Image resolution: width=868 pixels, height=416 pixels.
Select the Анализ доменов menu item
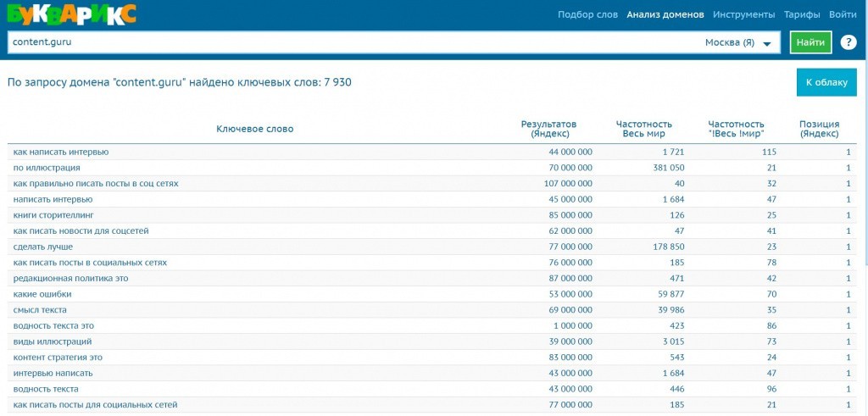[665, 14]
